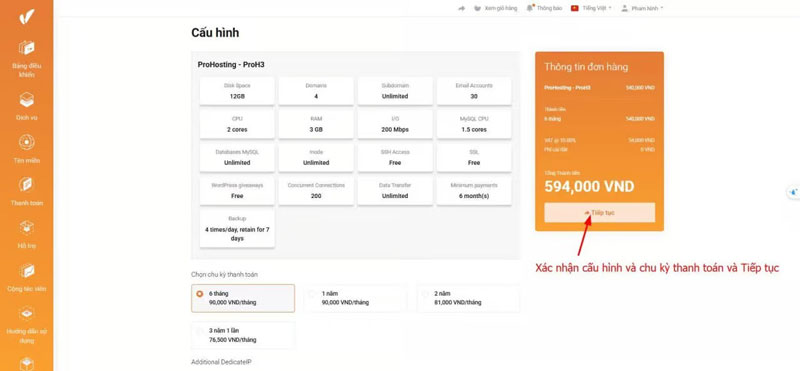Click the shopping cart icon in top bar
800x371 pixels.
click(478, 8)
